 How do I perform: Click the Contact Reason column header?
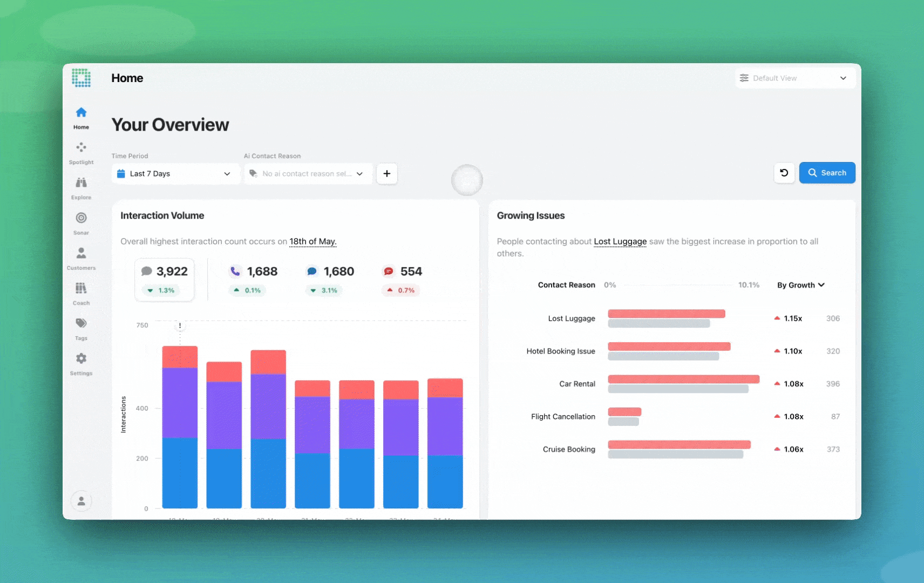566,285
